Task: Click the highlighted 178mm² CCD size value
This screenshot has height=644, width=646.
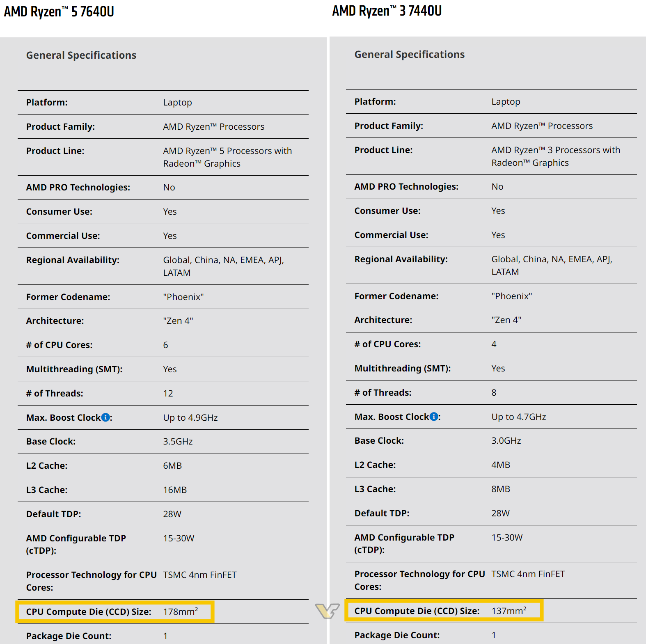Action: pyautogui.click(x=181, y=612)
